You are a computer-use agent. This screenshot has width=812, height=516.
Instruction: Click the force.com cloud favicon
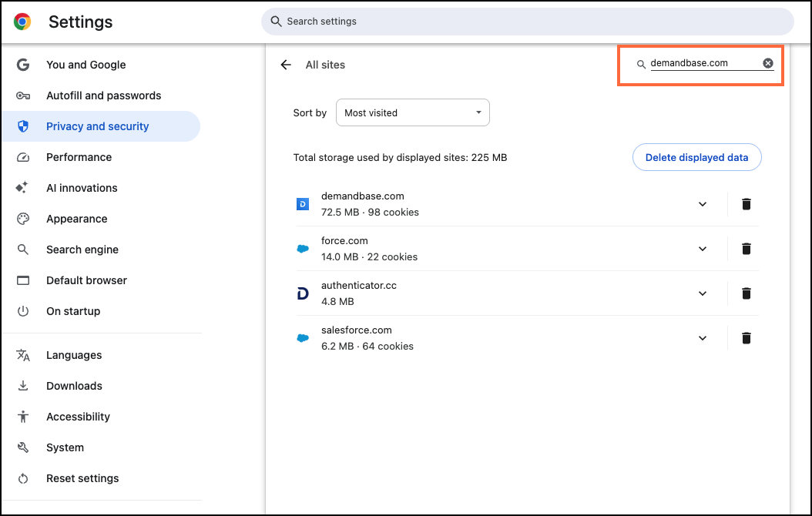pos(303,249)
